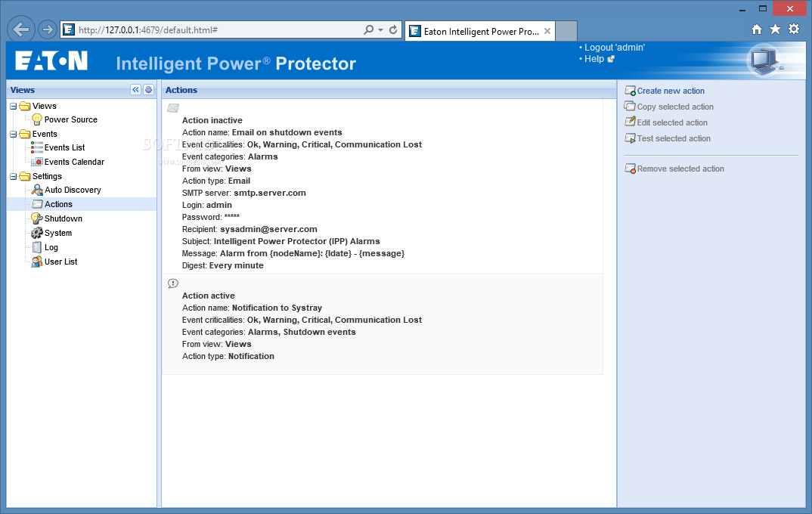Click the Power Source lightbulb icon
Viewport: 812px width, 514px height.
(37, 119)
